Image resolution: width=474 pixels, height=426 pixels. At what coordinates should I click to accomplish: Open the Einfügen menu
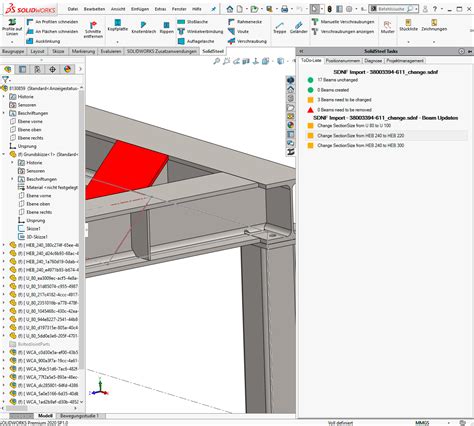click(x=140, y=9)
